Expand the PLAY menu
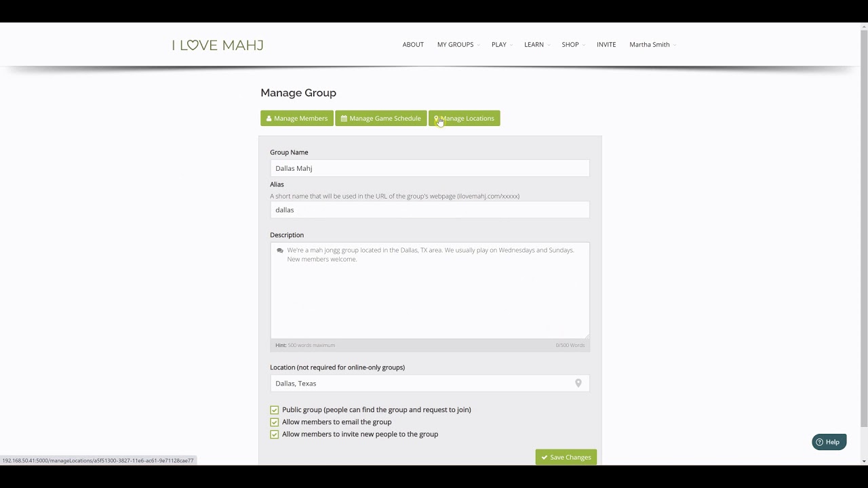868x488 pixels. click(x=502, y=45)
